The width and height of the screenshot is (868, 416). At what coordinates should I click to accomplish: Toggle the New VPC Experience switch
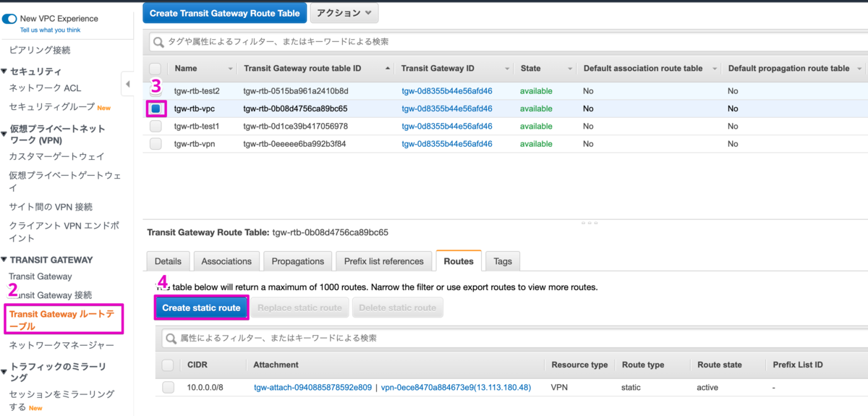[9, 19]
